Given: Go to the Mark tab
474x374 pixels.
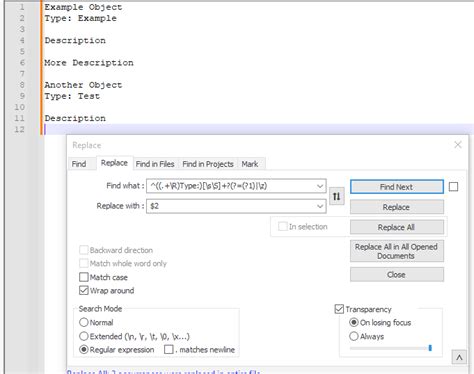Looking at the screenshot, I should (250, 164).
